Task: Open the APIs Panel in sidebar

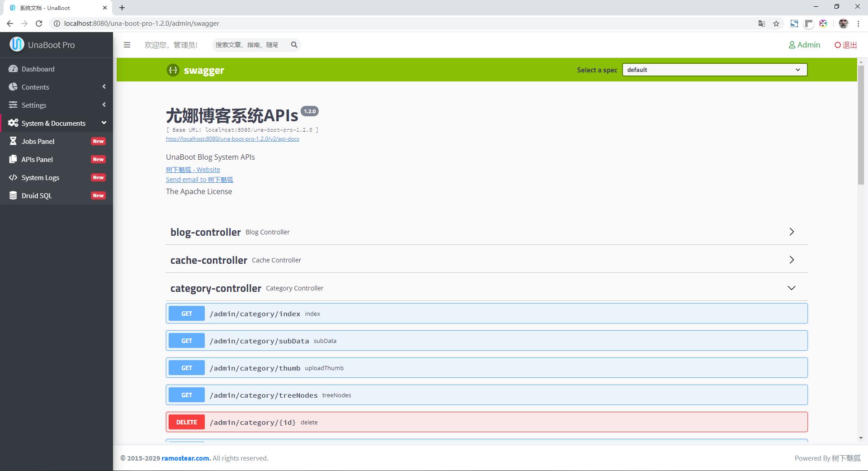Action: click(x=38, y=159)
